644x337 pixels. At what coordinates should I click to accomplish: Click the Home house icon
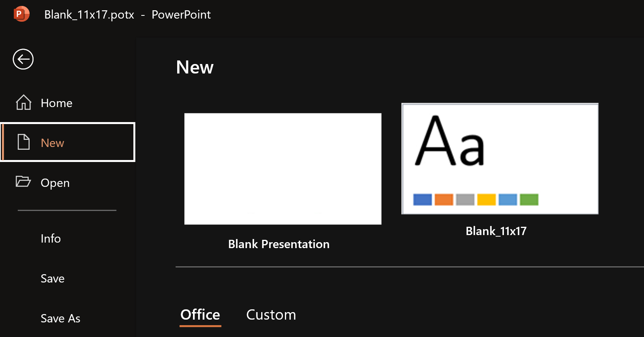coord(24,103)
